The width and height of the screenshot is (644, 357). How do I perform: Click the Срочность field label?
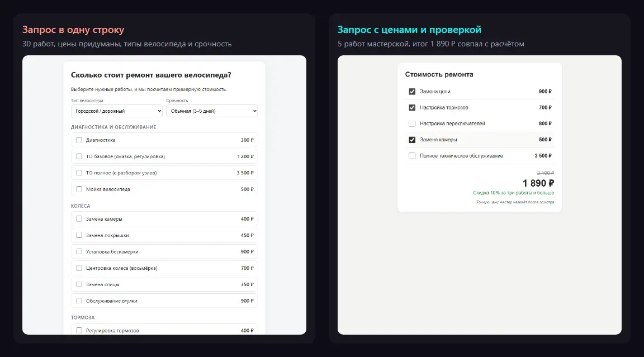(x=177, y=101)
